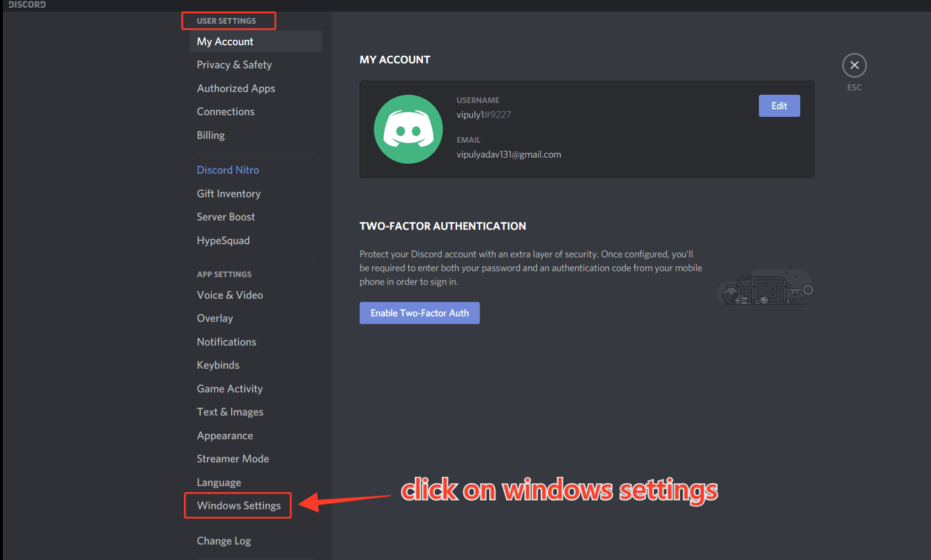Click the APP SETTINGS header
This screenshot has width=931, height=560.
tap(224, 274)
